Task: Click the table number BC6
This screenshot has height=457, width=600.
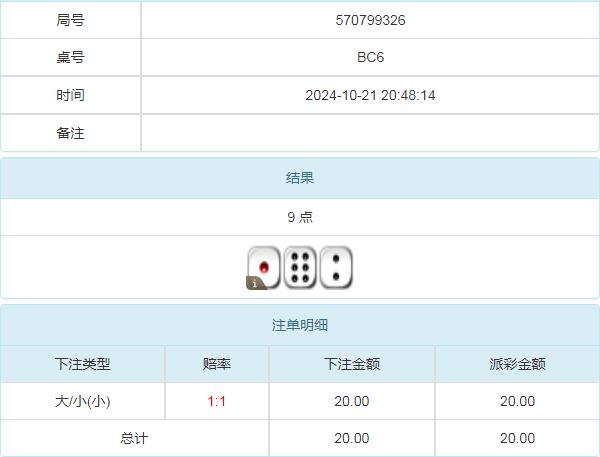Action: pos(370,57)
